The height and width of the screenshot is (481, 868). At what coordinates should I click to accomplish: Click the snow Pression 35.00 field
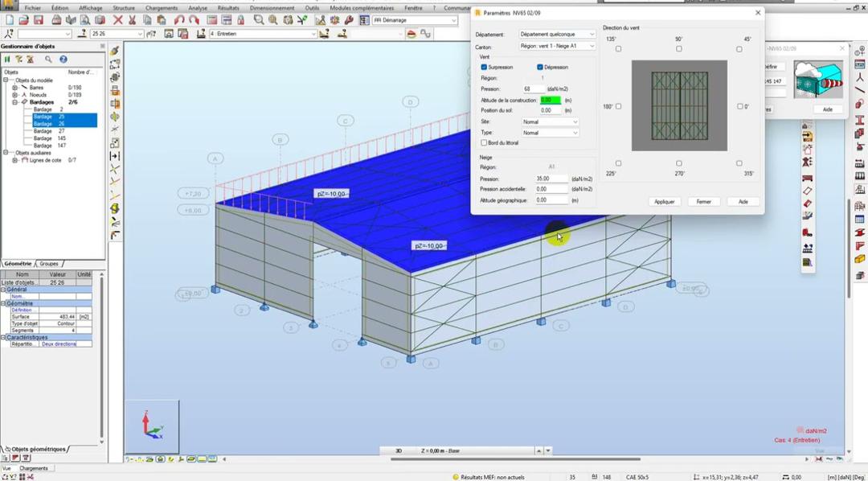(x=552, y=179)
